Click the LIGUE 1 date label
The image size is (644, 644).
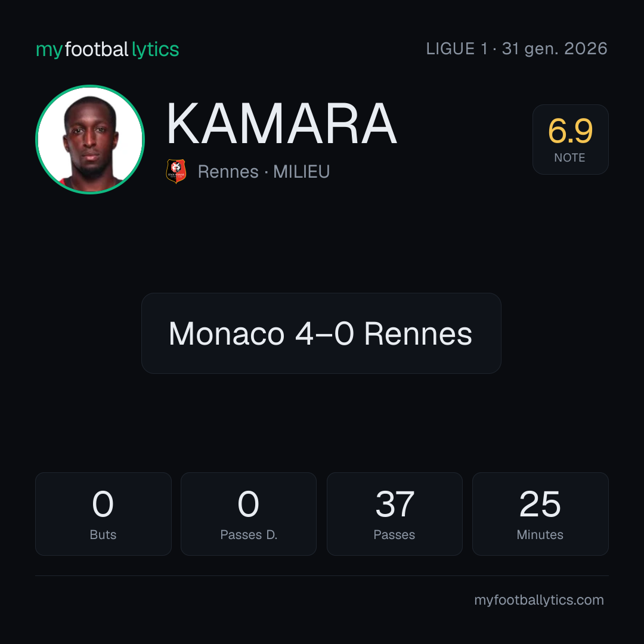[x=516, y=49]
